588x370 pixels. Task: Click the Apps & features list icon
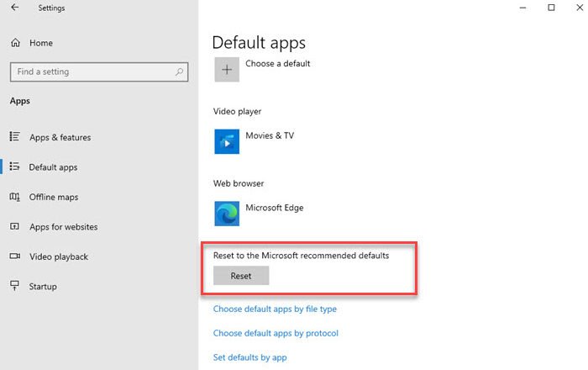pyautogui.click(x=14, y=137)
